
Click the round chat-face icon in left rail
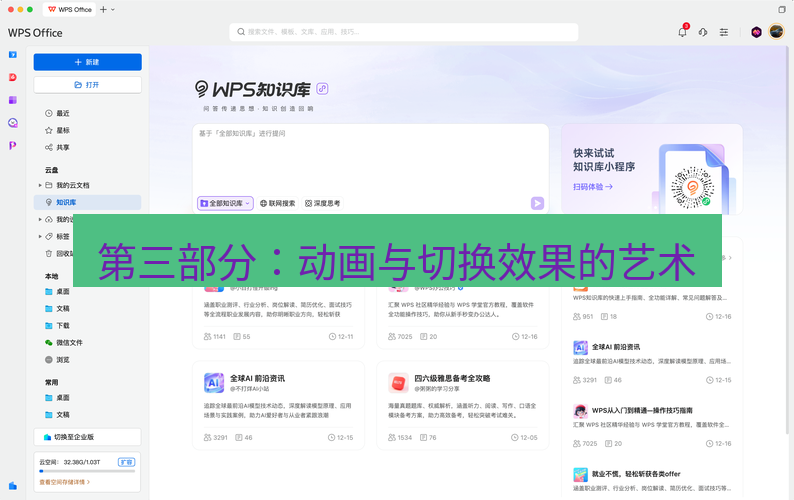pos(13,123)
